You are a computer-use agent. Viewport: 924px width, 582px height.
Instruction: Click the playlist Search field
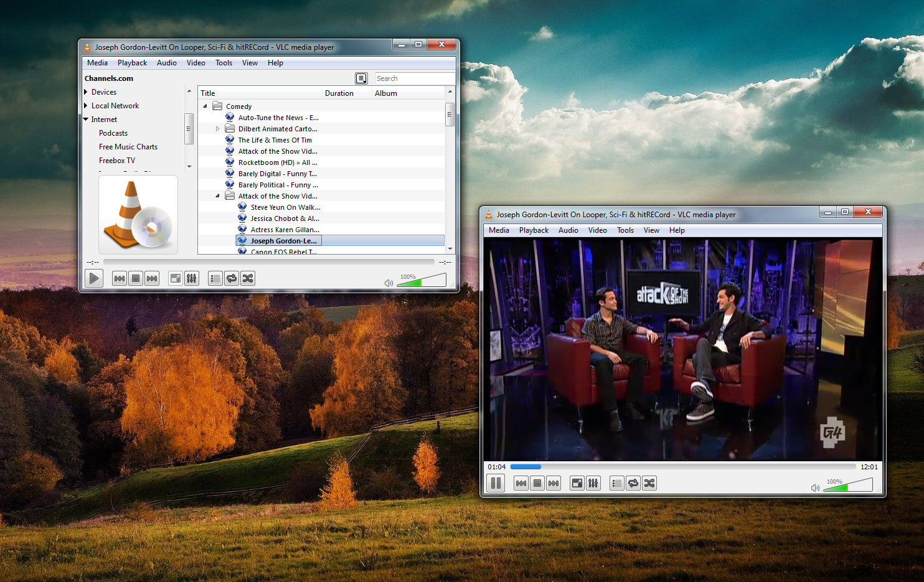tap(414, 78)
